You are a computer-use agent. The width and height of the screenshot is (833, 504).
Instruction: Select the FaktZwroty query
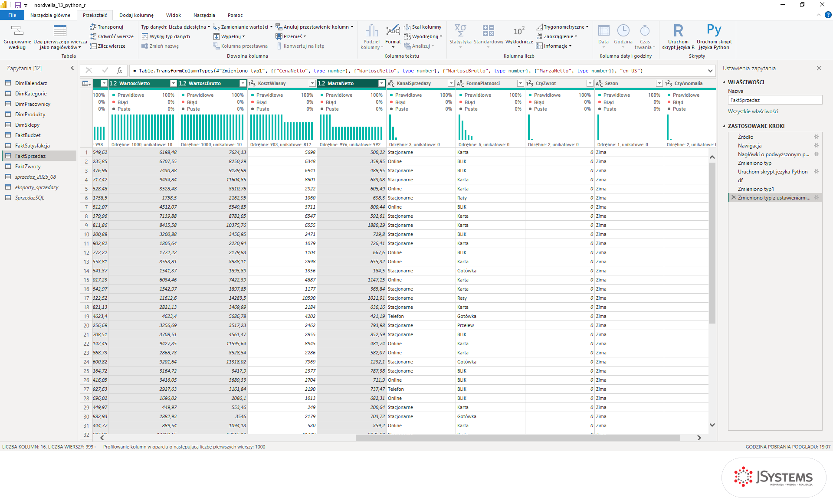(39, 167)
